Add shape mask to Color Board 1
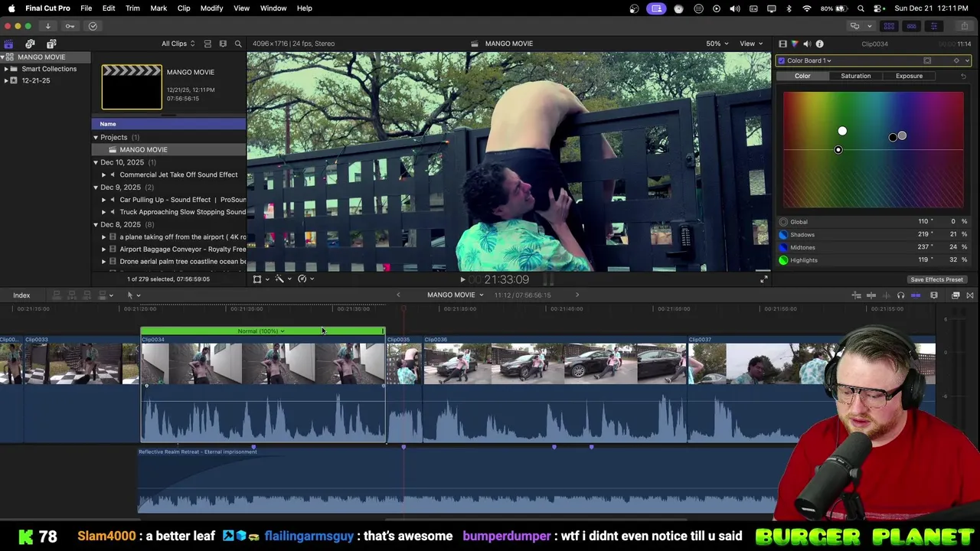980x551 pixels. [x=927, y=60]
